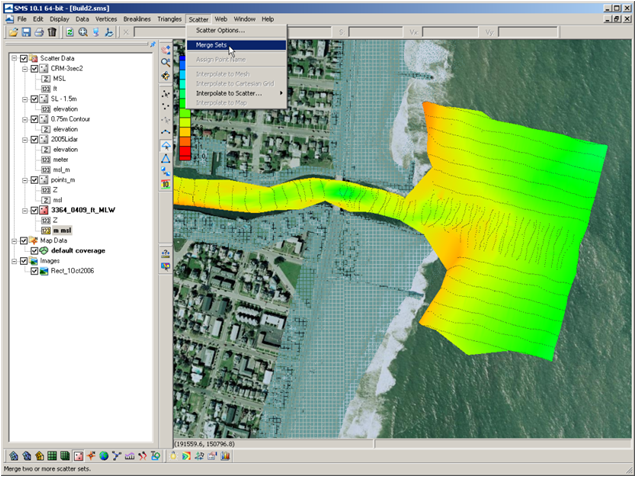Save the project with the floppy disk icon
The image size is (636, 477).
[x=26, y=32]
